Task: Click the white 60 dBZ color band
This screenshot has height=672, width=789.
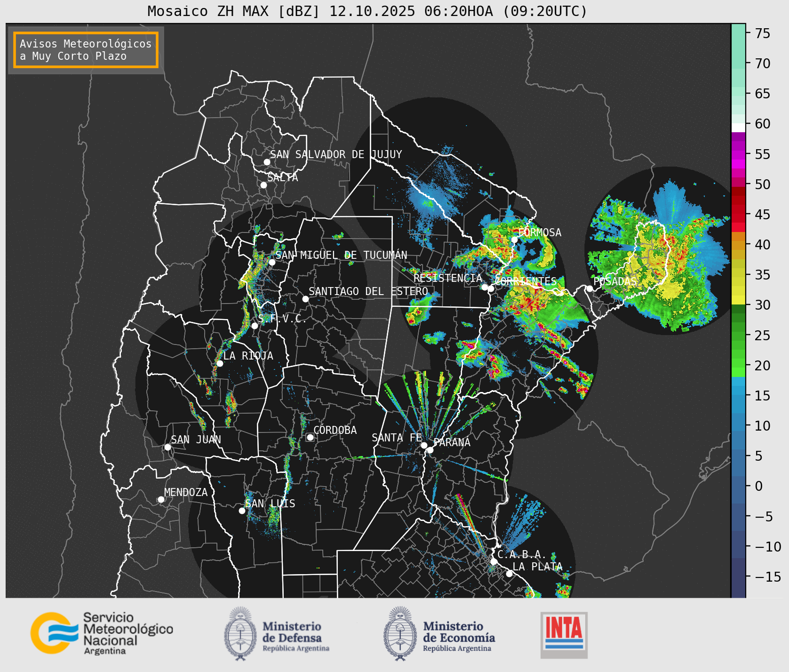Action: coord(738,128)
